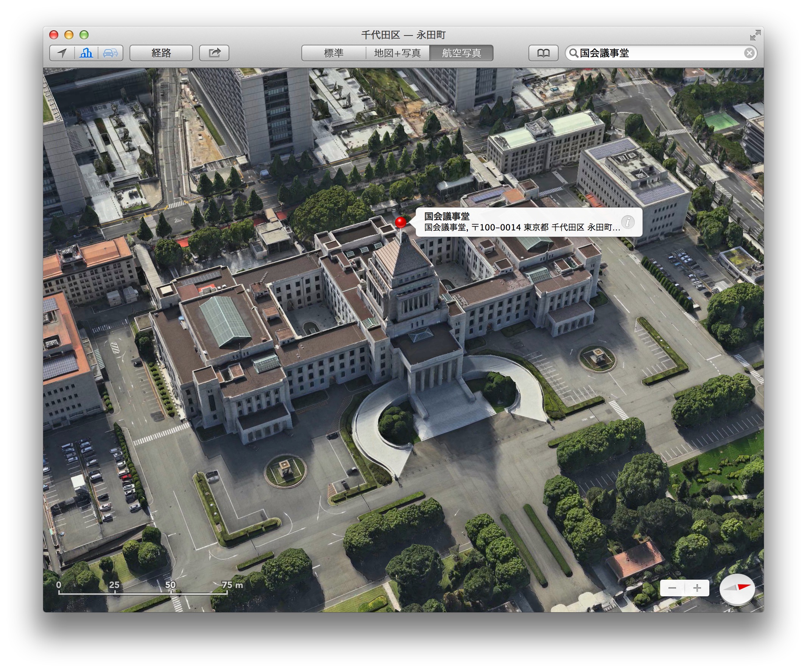Switch to 地図+写真 hybrid view

pos(397,53)
